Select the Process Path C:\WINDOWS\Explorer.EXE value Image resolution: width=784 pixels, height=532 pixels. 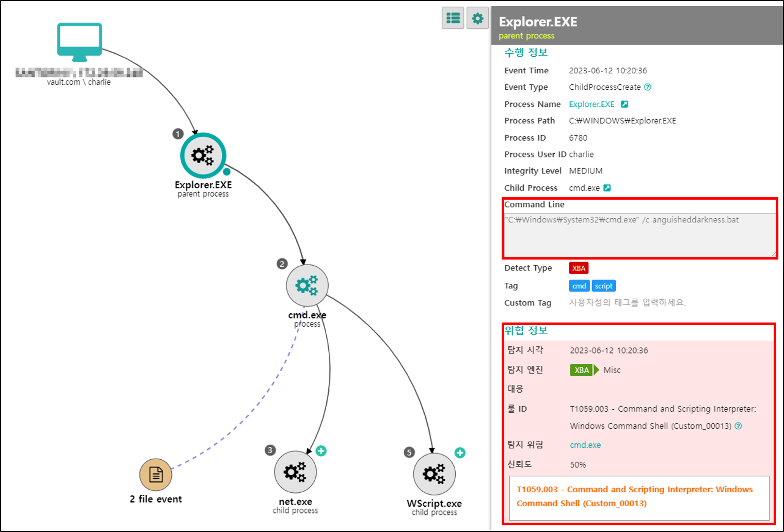(x=622, y=121)
